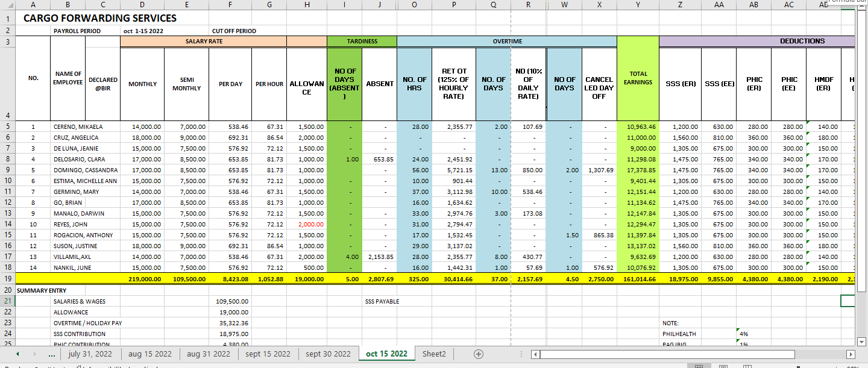Viewport: 868px width, 368px height.
Task: Select column header Z
Action: pyautogui.click(x=681, y=5)
